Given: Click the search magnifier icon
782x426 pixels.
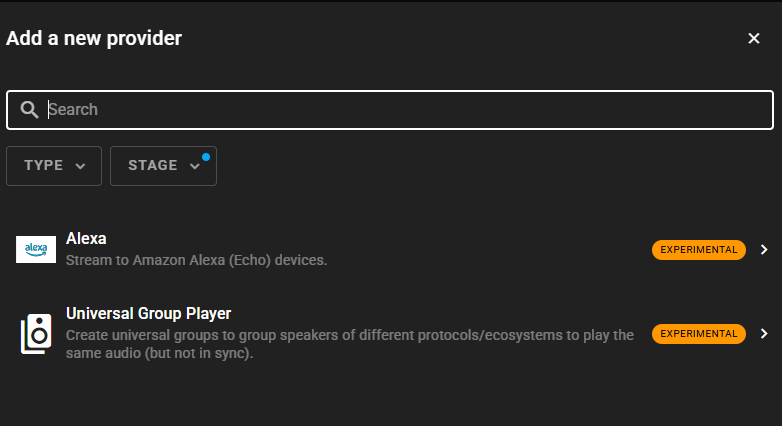Looking at the screenshot, I should [x=30, y=110].
